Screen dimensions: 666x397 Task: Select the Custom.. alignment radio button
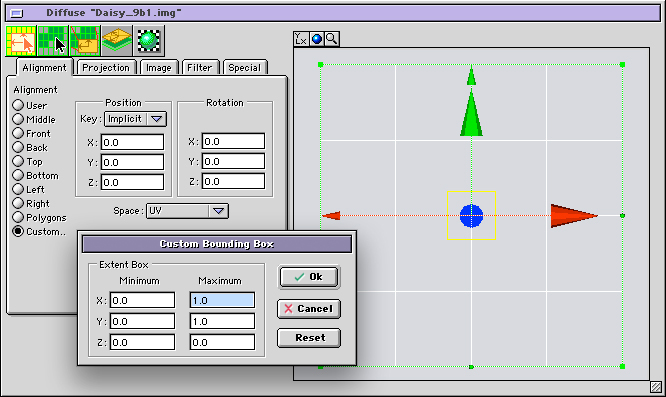[18, 231]
